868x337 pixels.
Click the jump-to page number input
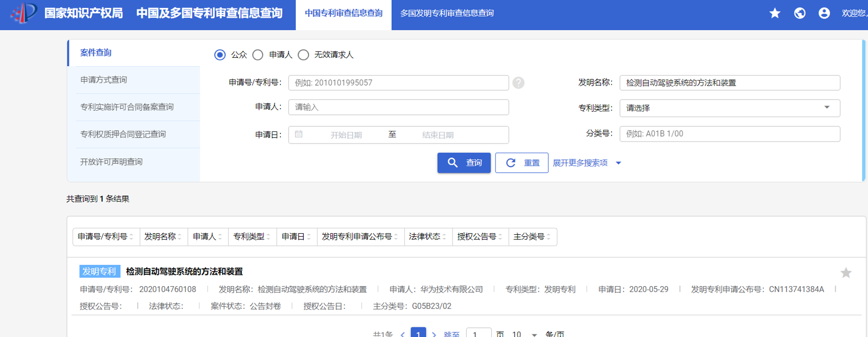(x=478, y=334)
